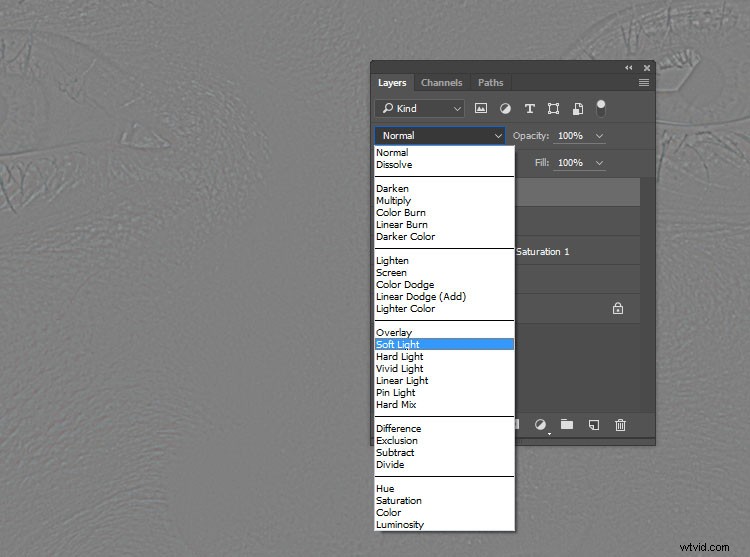Image resolution: width=750 pixels, height=557 pixels.
Task: Select Linear Light blend mode
Action: tap(444, 381)
